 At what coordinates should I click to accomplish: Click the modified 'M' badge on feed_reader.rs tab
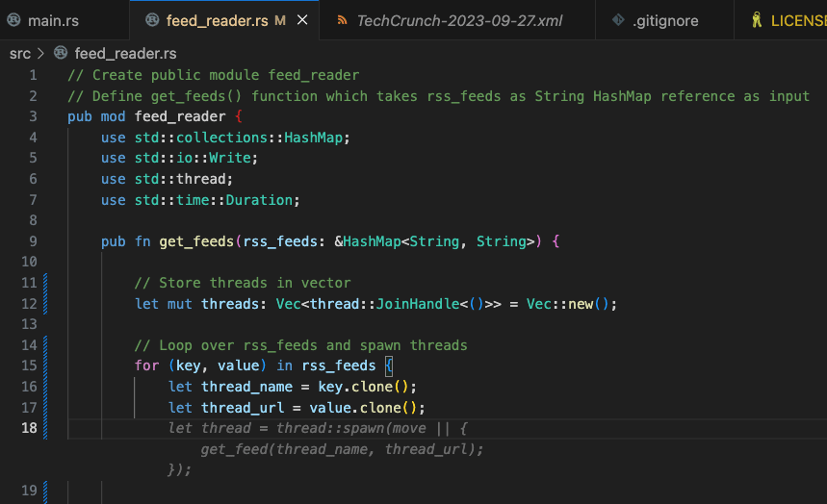280,20
